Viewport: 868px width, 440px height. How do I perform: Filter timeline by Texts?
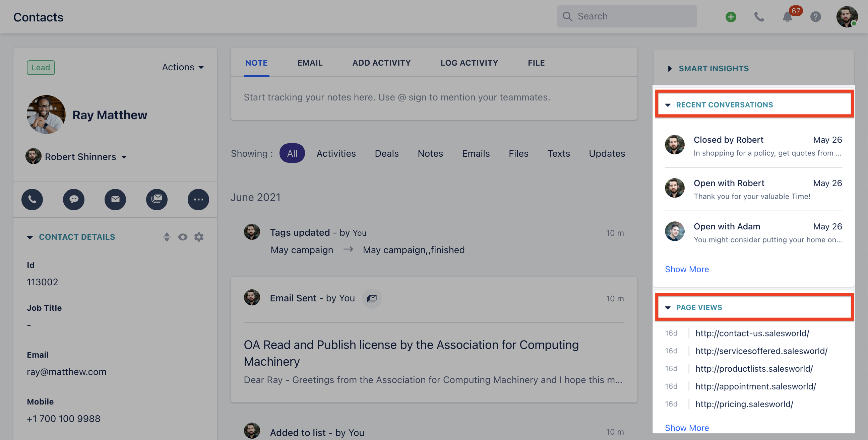(x=558, y=153)
